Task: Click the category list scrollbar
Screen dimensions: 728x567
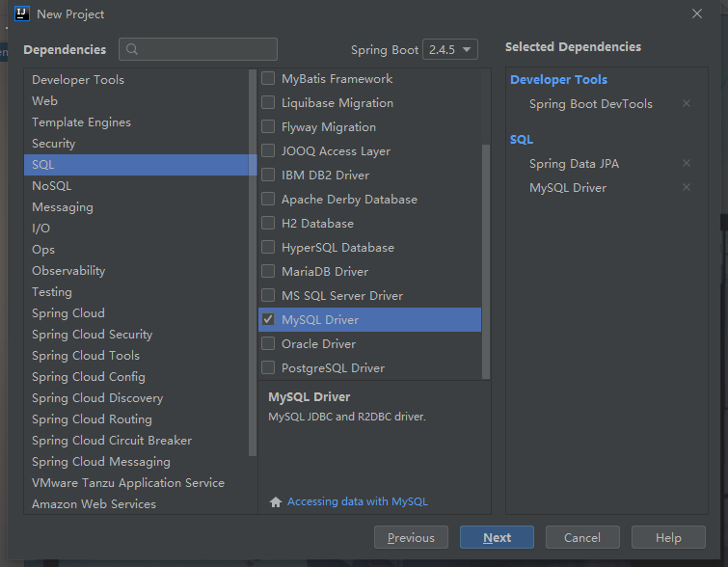Action: click(x=253, y=263)
